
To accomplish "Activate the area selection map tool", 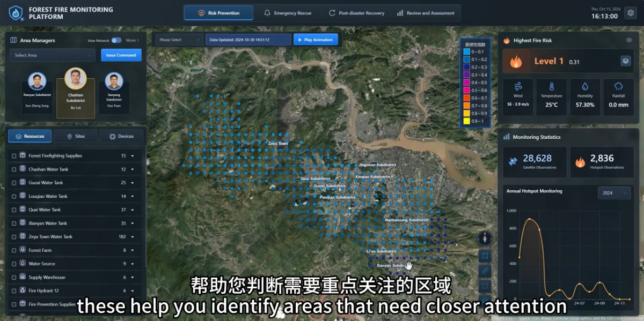I will click(x=485, y=256).
